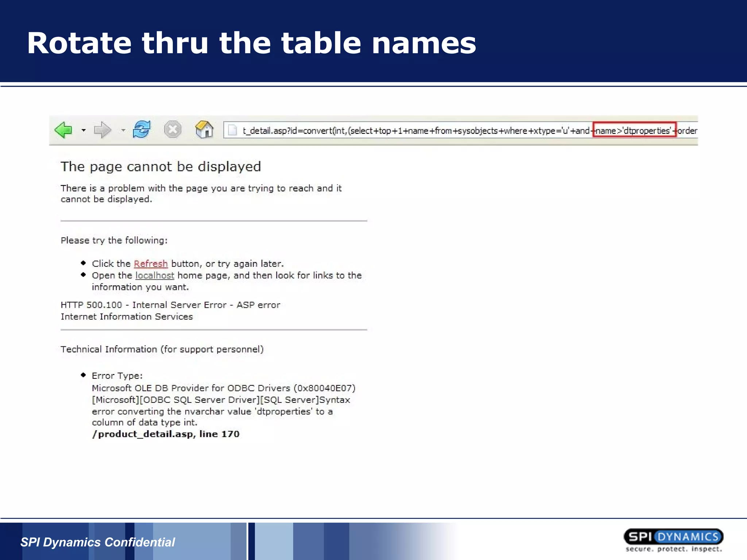Open the Back button history dropdown arrow
Viewport: 747px width, 560px height.
(84, 130)
